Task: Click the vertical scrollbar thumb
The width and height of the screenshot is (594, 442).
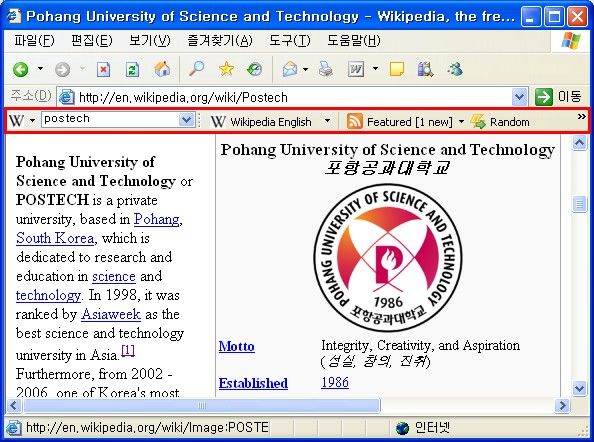Action: [x=579, y=205]
